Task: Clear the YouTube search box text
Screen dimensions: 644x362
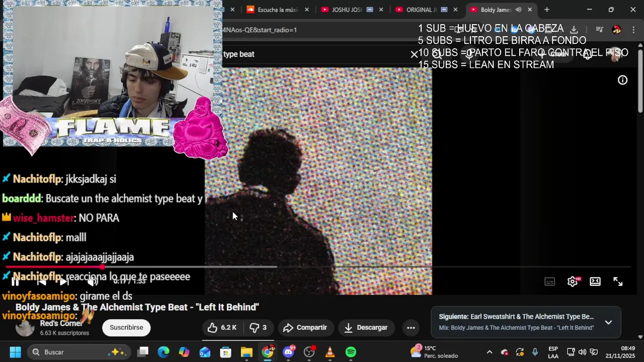Action: coord(414,54)
